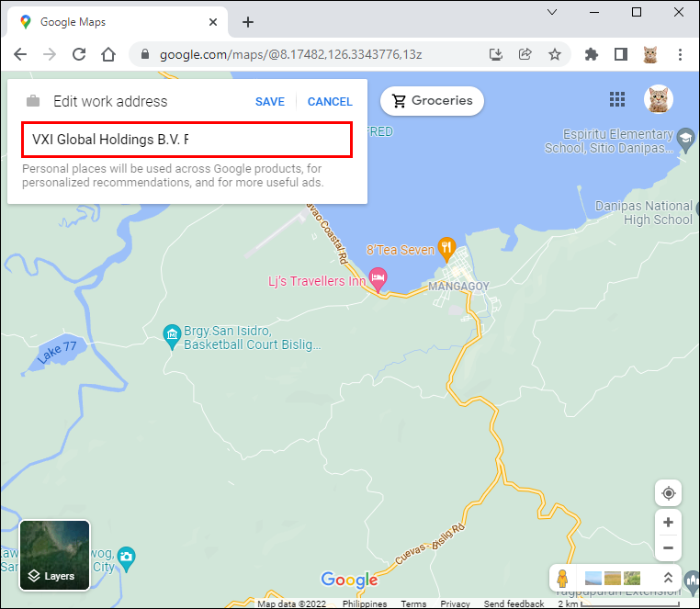Screen dimensions: 700x609
Task: Click the work address input field
Action: (x=187, y=140)
